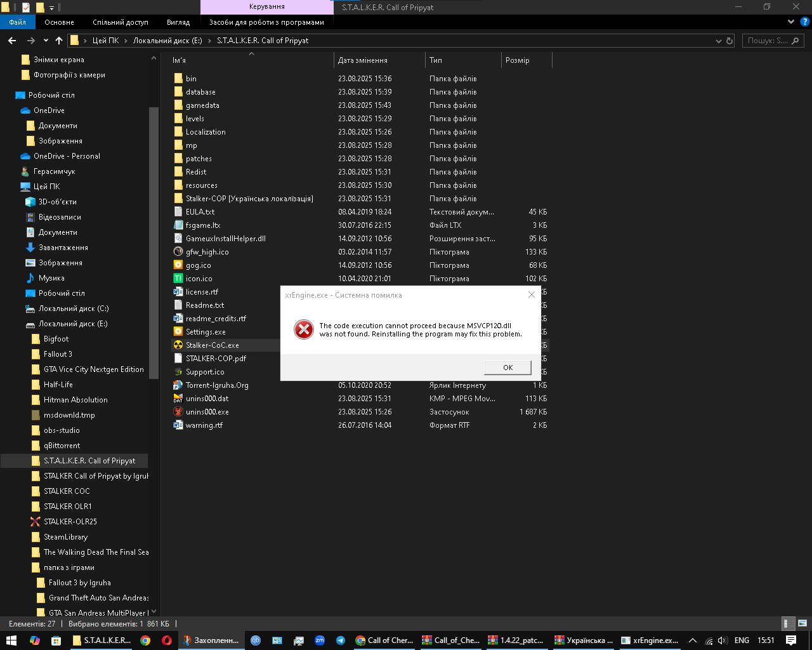
Task: Click OK in the xrEngine.exe error dialog
Action: [507, 368]
